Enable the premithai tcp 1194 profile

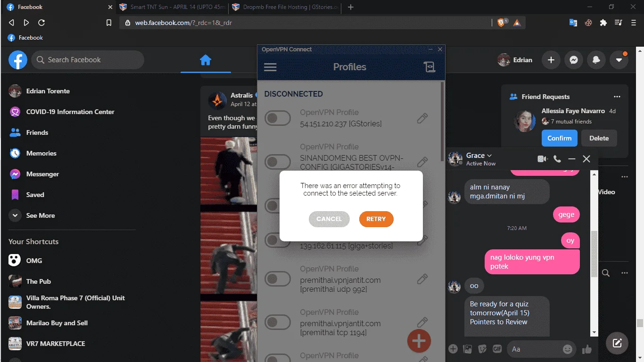click(277, 322)
